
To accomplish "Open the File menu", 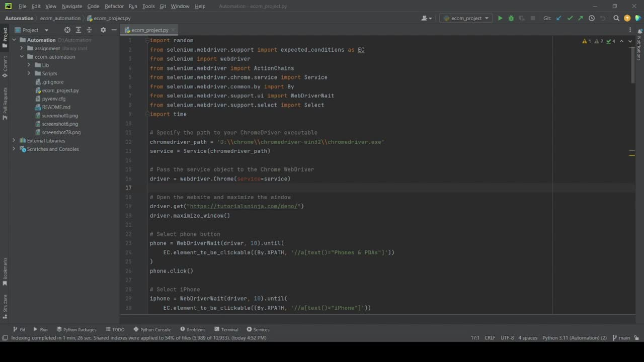I will (x=23, y=6).
